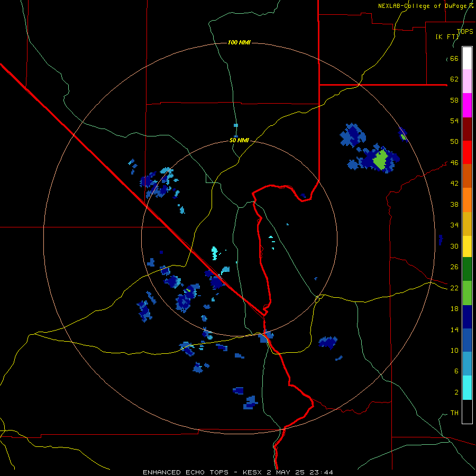The image size is (476, 476).
Task: Click the 26 scale label
Action: 454,267
